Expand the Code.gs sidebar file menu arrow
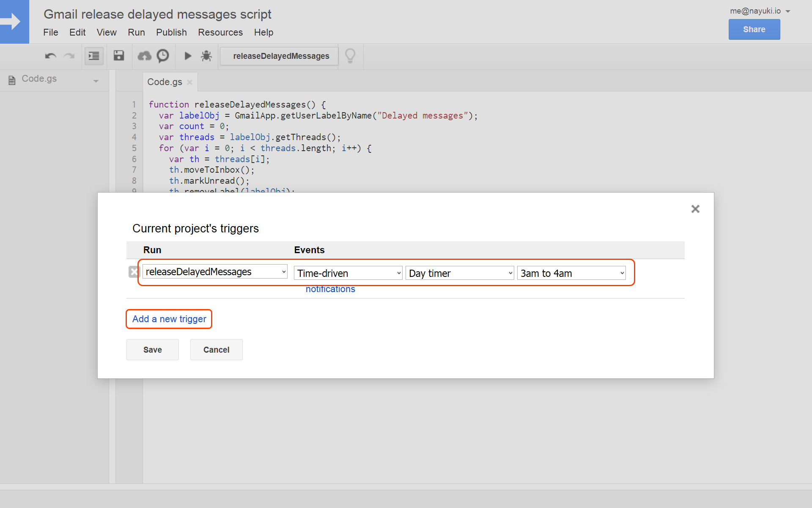Viewport: 812px width, 508px height. 96,80
